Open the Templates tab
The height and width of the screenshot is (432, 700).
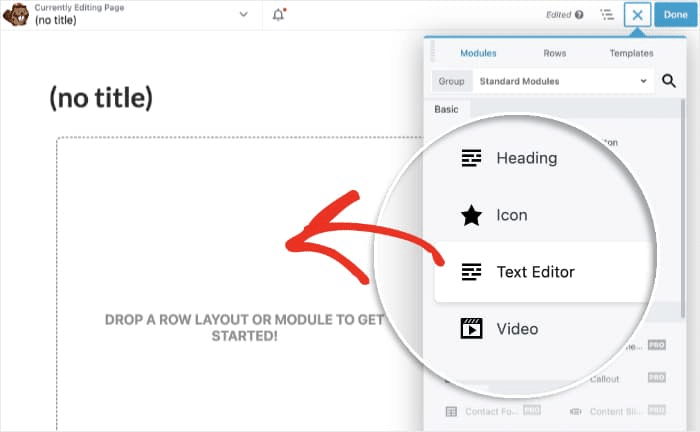(631, 53)
